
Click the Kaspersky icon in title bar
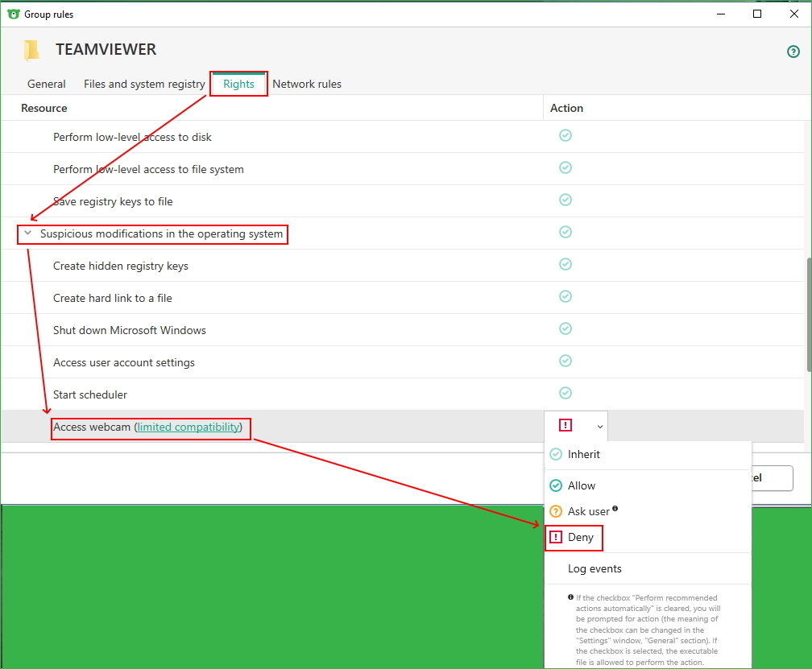[x=14, y=14]
